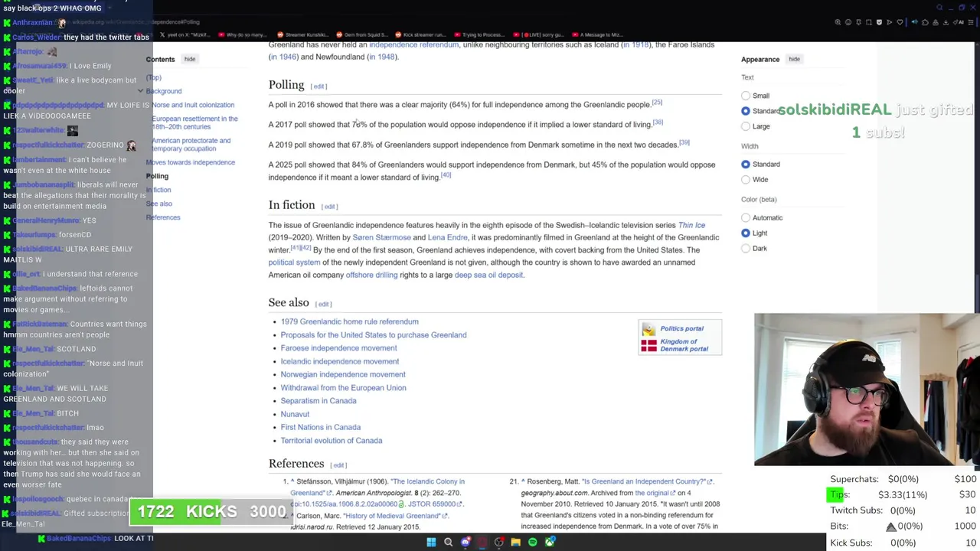Go to In fiction contents entry
The width and height of the screenshot is (980, 551).
click(158, 190)
